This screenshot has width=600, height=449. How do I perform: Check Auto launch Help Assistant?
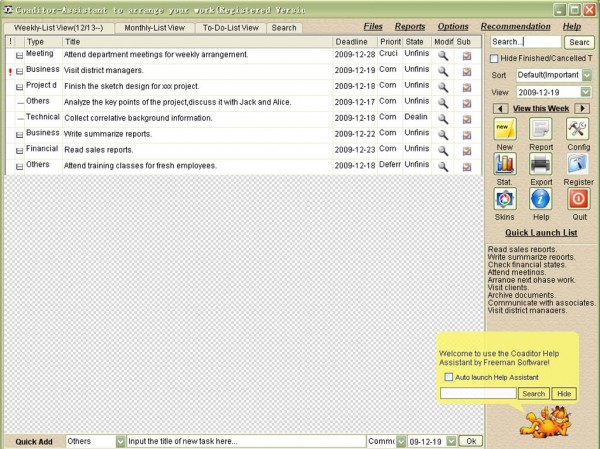tap(448, 377)
